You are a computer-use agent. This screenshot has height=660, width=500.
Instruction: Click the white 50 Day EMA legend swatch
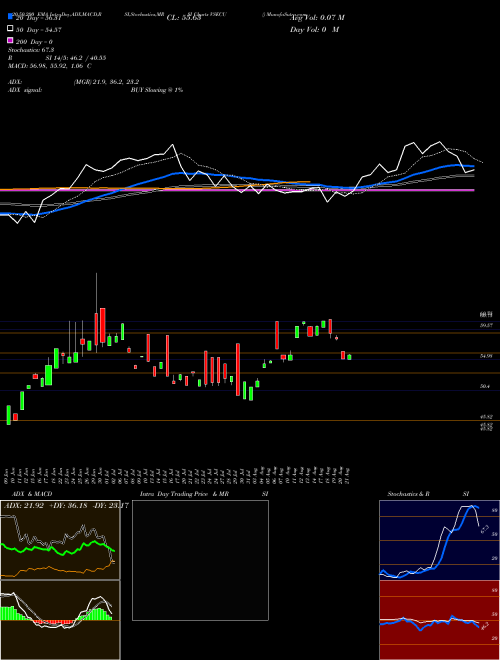tap(10, 29)
